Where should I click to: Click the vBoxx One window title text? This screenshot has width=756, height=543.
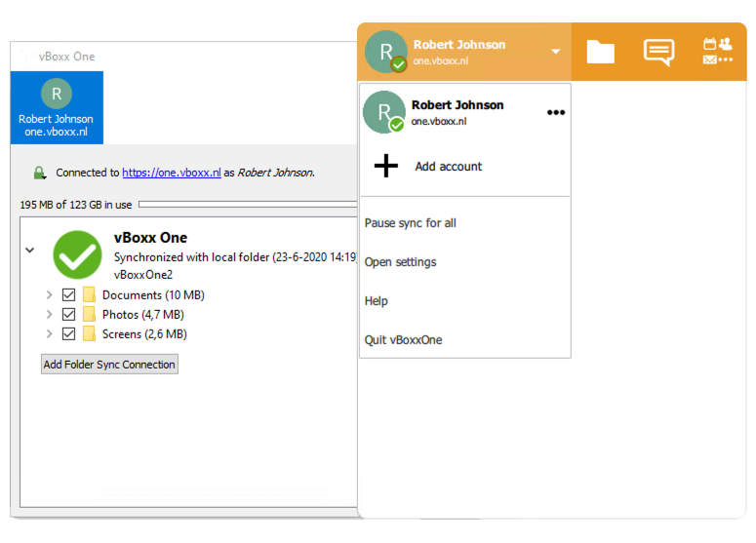point(67,57)
